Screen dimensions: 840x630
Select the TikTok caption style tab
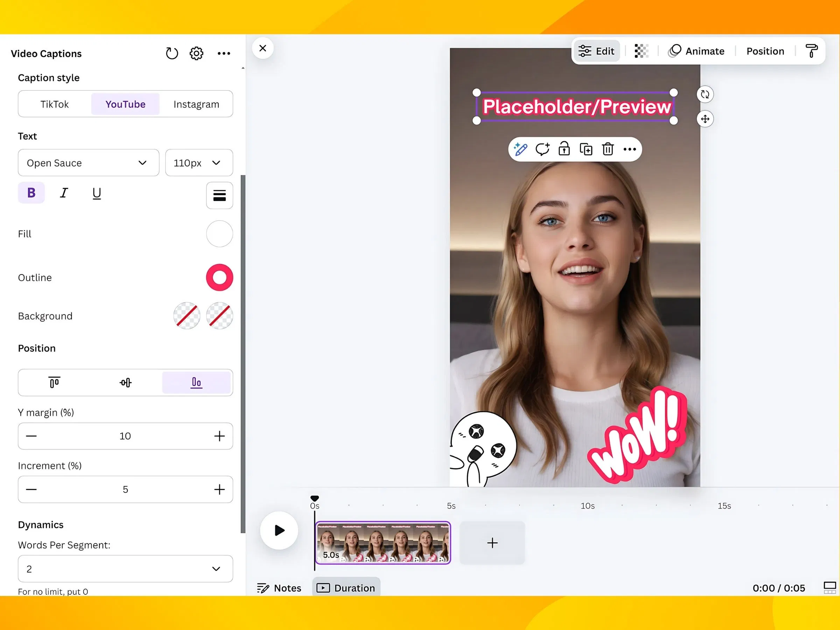(55, 104)
